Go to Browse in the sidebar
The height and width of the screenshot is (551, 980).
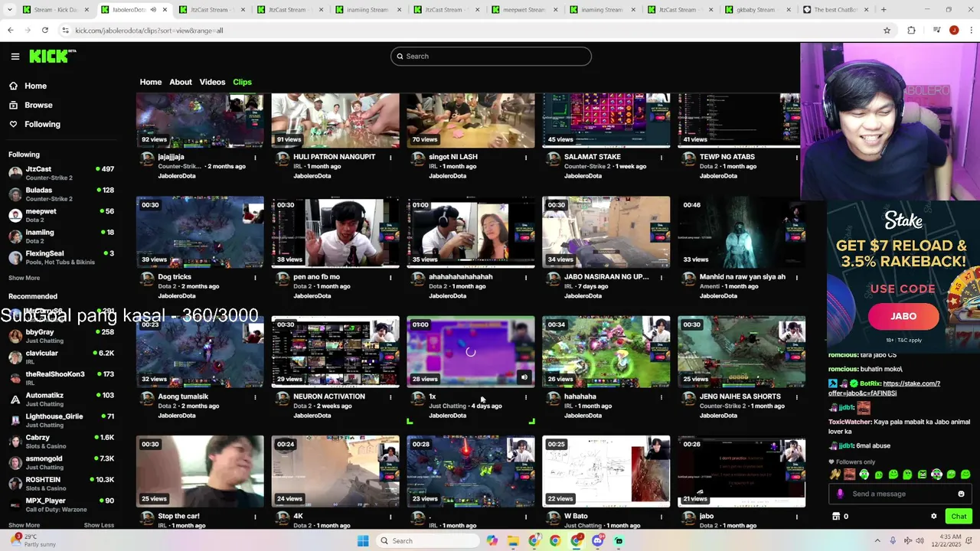(x=38, y=105)
